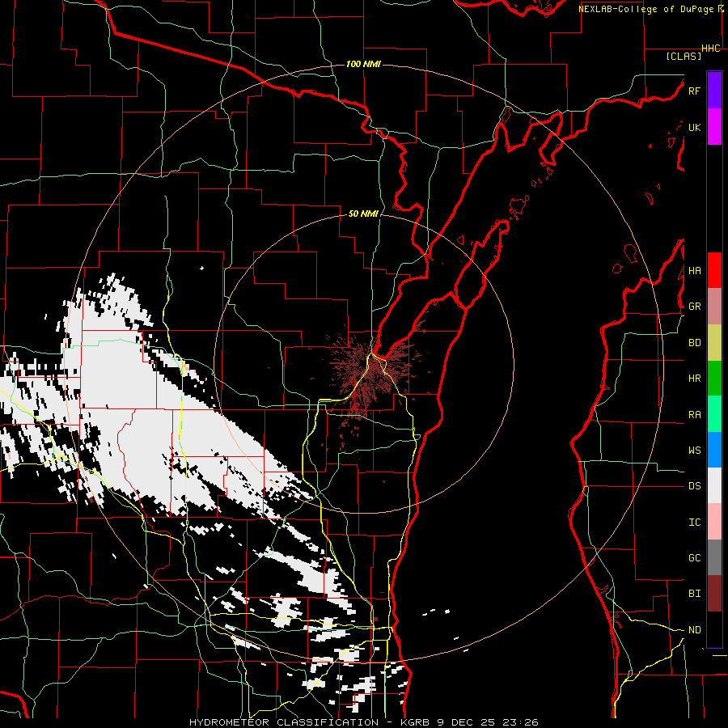Click the GR legend label

[695, 307]
